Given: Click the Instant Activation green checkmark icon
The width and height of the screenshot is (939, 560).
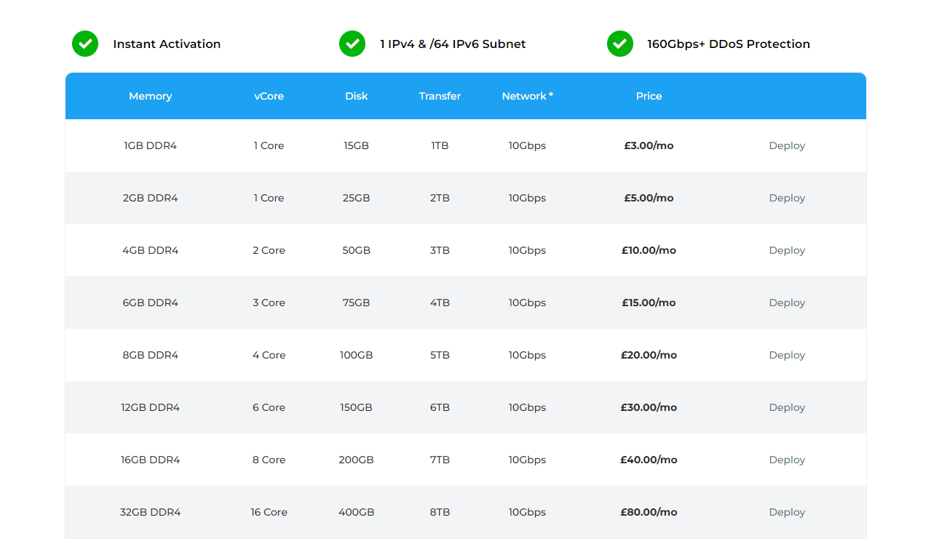Looking at the screenshot, I should point(85,44).
